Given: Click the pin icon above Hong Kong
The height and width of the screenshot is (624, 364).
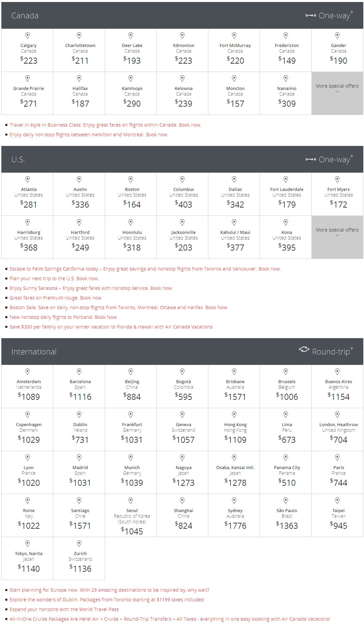Looking at the screenshot, I should pyautogui.click(x=234, y=414).
